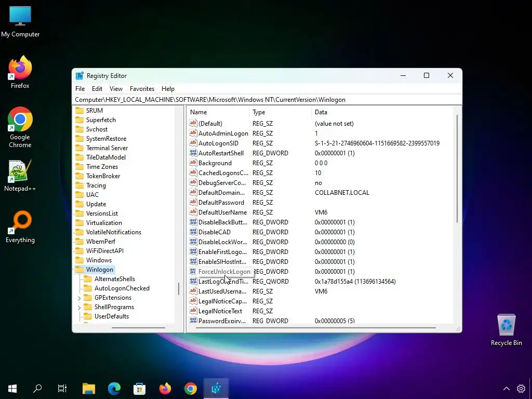Select the Terminal Server key
The image size is (532, 399).
point(107,148)
